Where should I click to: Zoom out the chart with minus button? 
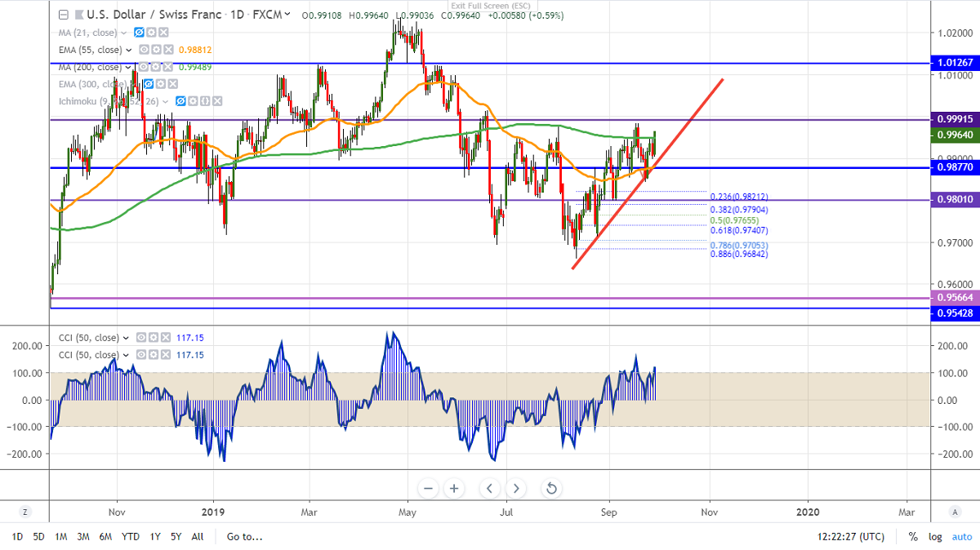tap(430, 489)
